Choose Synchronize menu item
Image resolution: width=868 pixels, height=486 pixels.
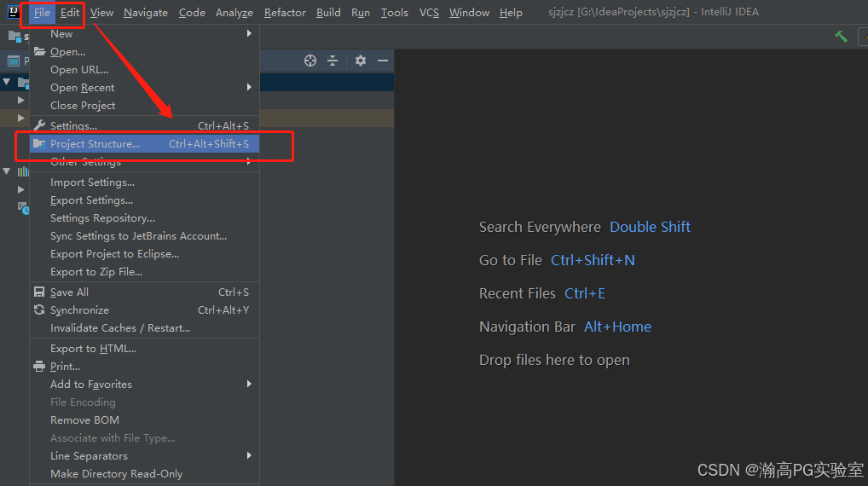tap(144, 310)
